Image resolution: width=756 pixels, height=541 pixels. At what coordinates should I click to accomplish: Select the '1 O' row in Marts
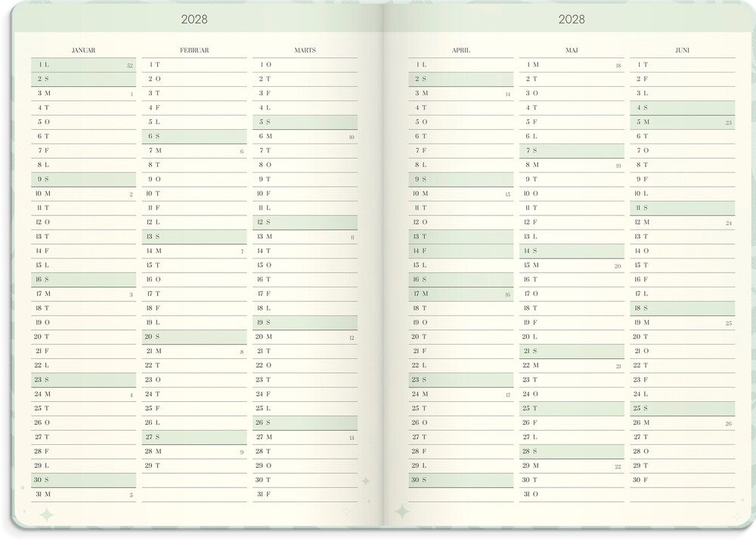[x=305, y=65]
